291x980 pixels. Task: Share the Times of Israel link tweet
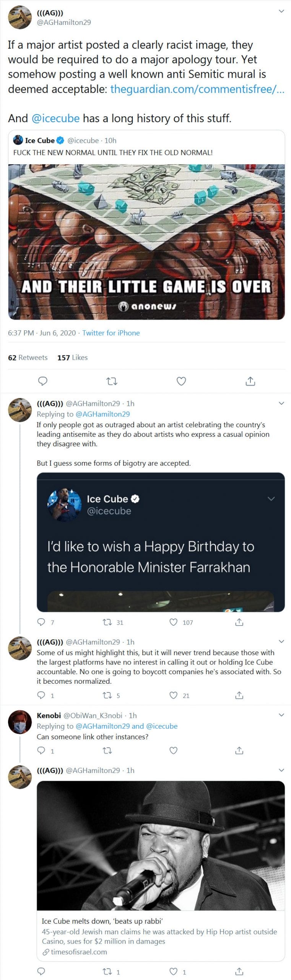(x=239, y=971)
